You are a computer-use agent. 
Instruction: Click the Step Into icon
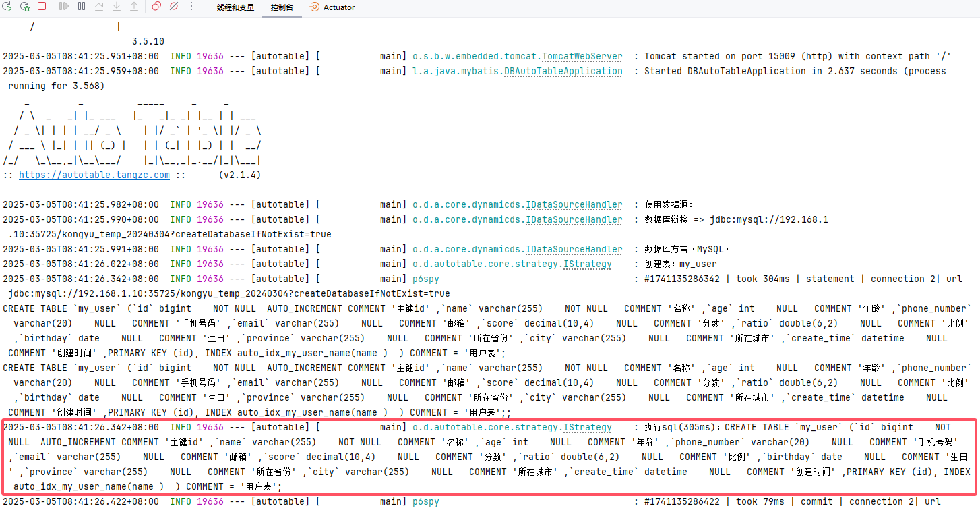tap(116, 7)
